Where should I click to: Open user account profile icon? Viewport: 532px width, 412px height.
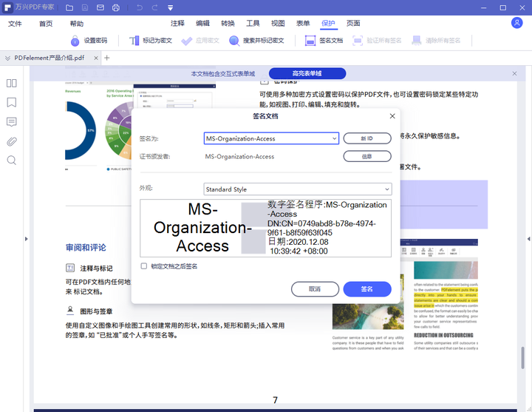[516, 23]
